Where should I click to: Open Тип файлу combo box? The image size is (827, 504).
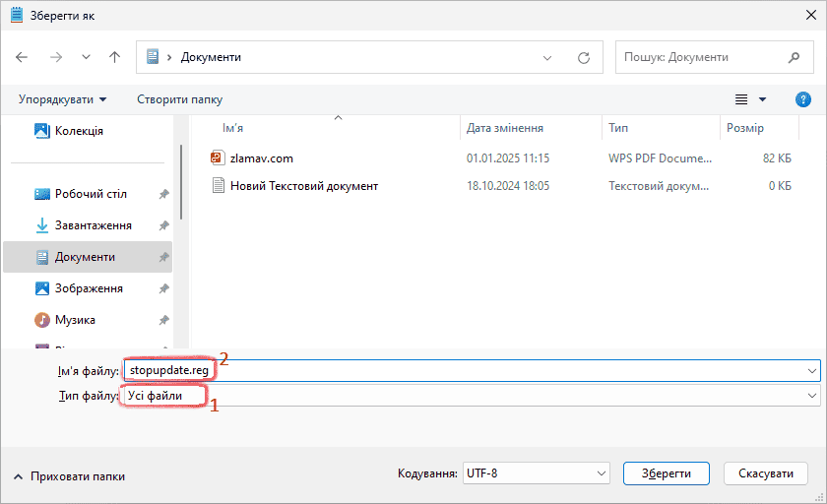point(471,396)
